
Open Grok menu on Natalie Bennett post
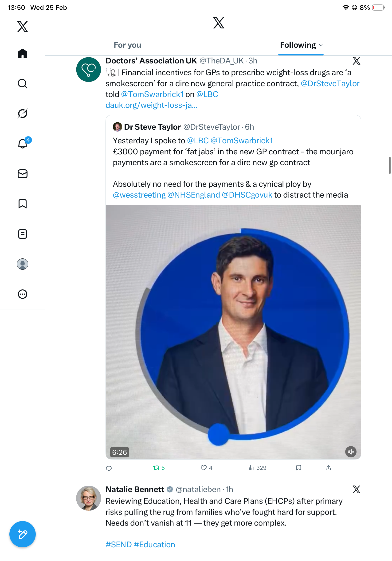356,489
